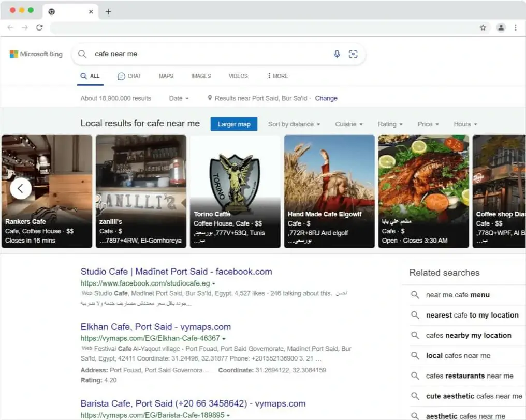The image size is (526, 420).
Task: Open the browser profile account icon
Action: (501, 27)
